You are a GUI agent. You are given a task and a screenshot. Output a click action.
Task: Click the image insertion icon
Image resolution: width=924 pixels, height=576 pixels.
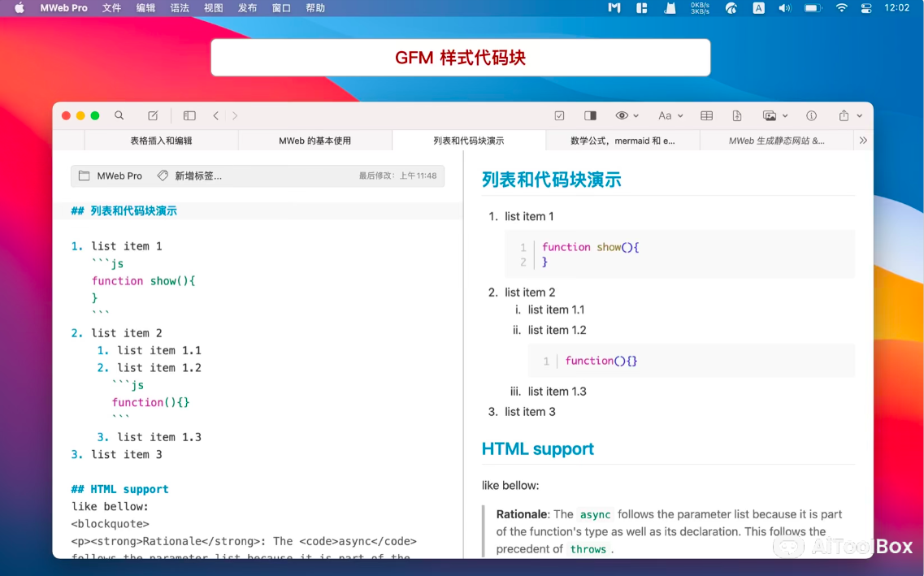(x=770, y=115)
